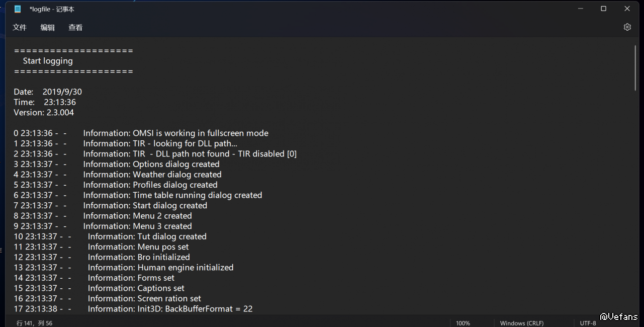The image size is (644, 327).
Task: Click the UTF-8 encoding indicator
Action: coord(588,323)
